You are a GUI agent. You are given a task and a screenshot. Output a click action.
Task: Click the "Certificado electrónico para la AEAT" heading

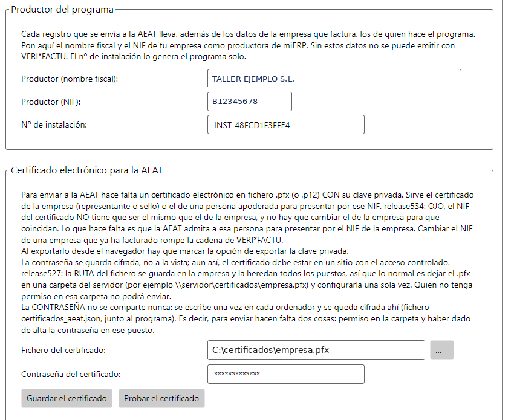click(x=87, y=170)
